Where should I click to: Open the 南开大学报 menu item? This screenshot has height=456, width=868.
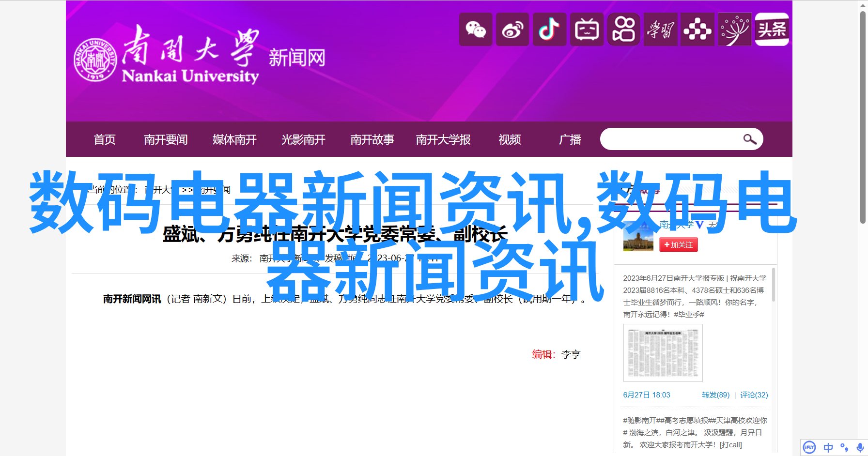point(443,139)
